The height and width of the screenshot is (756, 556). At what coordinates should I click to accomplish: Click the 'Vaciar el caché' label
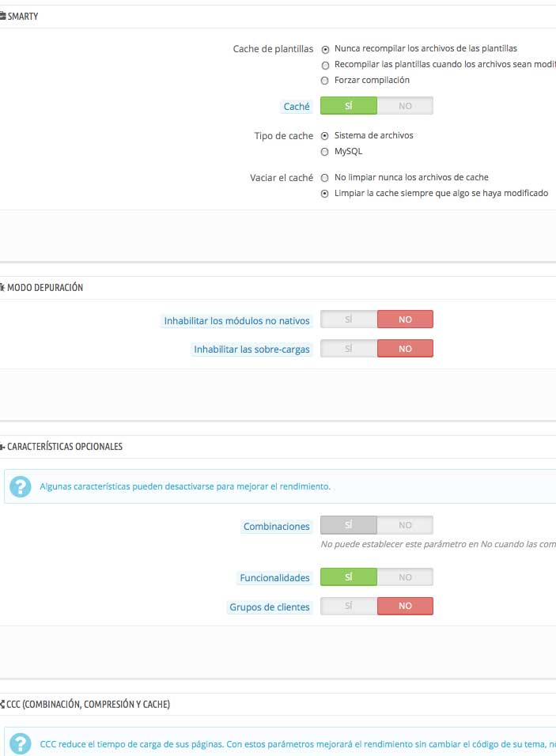coord(282,178)
